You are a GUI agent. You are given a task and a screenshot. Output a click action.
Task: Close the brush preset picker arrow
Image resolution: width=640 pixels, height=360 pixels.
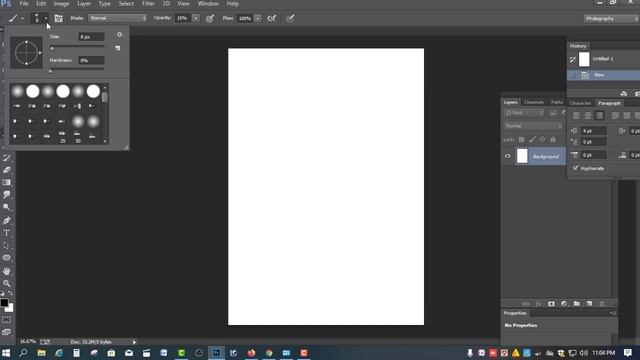46,18
